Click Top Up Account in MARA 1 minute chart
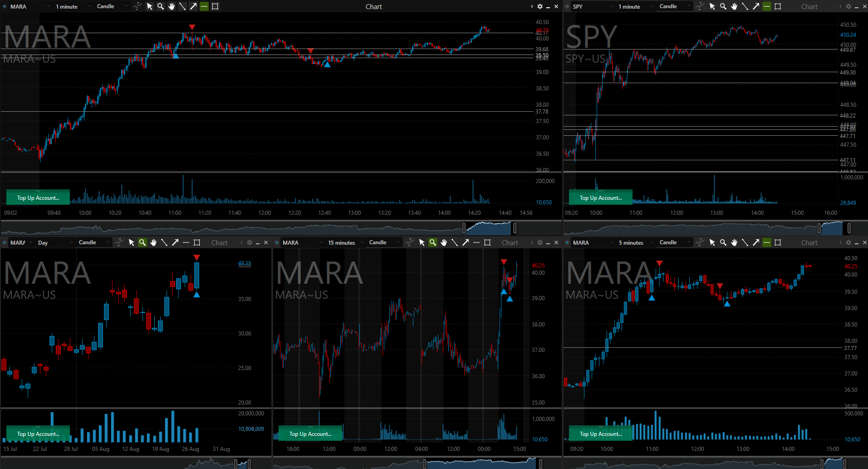The image size is (868, 469). point(38,197)
